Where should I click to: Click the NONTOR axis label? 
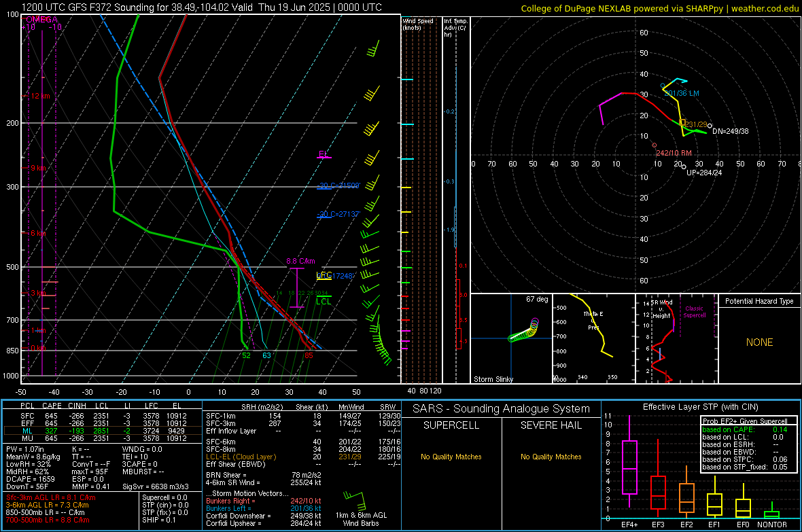click(772, 525)
